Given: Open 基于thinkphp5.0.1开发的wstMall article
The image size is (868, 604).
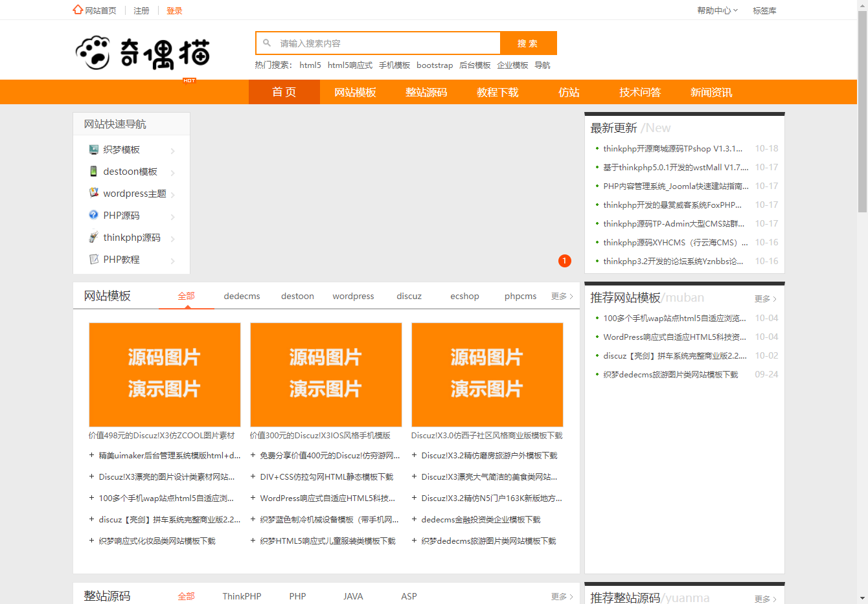Looking at the screenshot, I should tap(676, 167).
